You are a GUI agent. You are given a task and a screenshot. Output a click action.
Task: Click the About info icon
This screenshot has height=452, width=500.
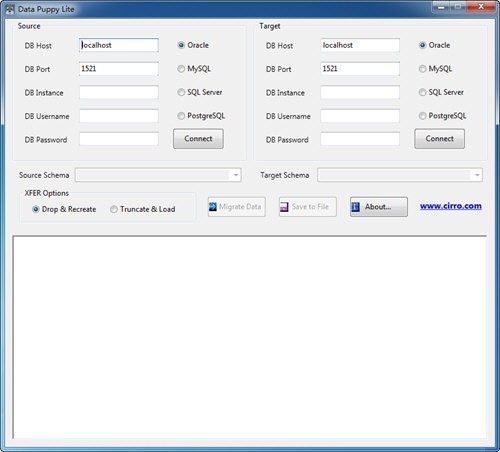(356, 207)
